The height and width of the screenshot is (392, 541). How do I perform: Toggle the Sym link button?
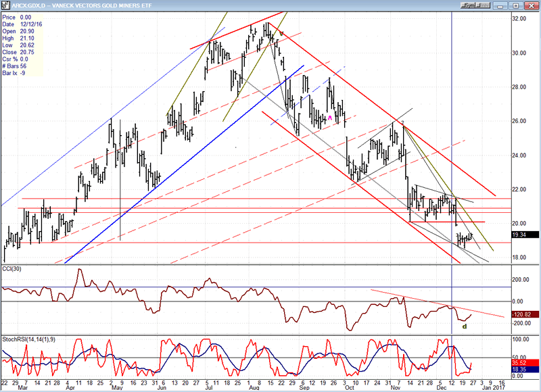tap(468, 5)
